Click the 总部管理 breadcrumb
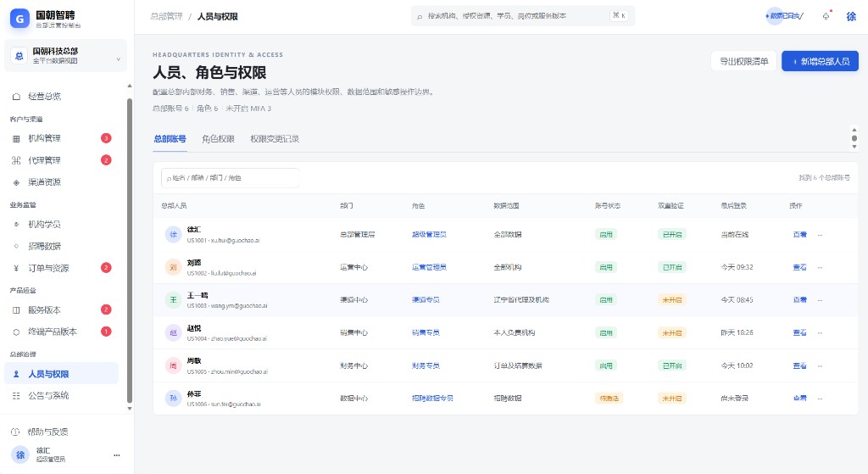Image resolution: width=868 pixels, height=474 pixels. pos(166,17)
